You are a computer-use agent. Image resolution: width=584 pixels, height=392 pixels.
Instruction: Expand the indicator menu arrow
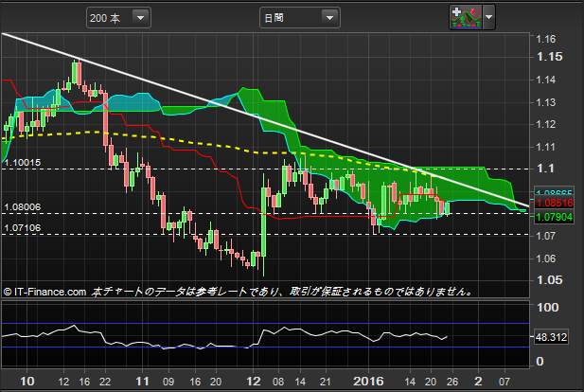(489, 17)
